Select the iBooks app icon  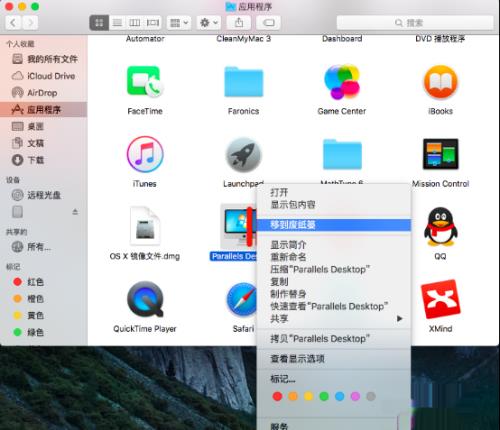[440, 82]
